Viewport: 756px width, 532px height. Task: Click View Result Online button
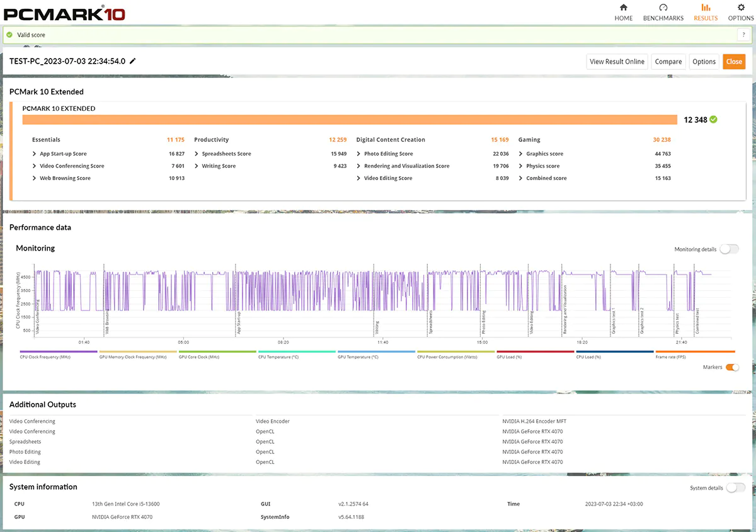coord(617,61)
